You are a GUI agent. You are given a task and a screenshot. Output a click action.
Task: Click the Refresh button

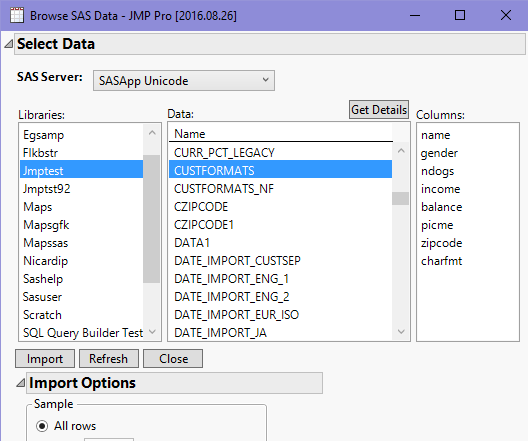tap(108, 359)
